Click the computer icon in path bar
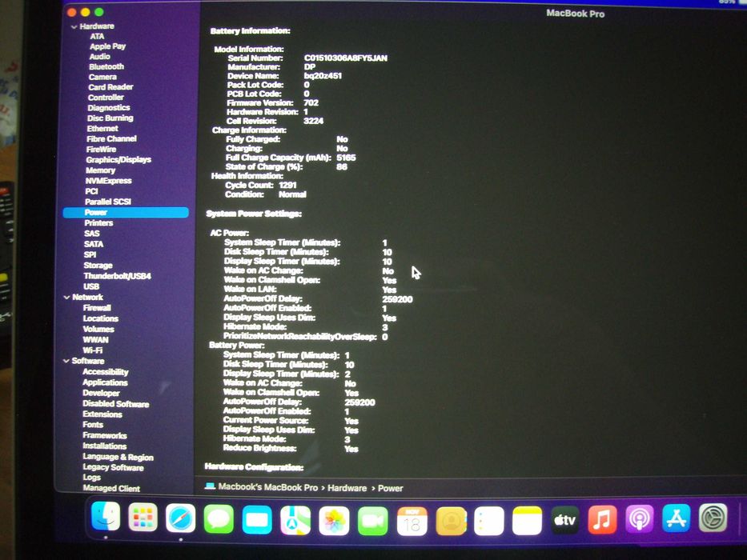This screenshot has height=560, width=747. pos(210,486)
